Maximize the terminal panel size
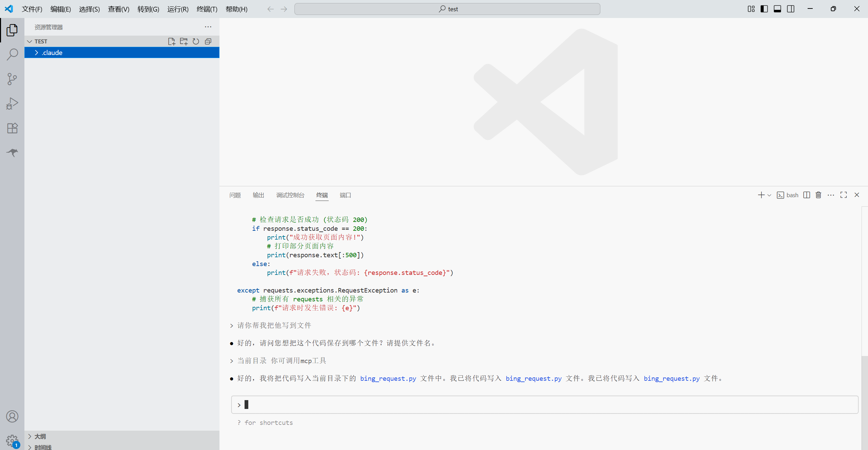 coord(844,195)
